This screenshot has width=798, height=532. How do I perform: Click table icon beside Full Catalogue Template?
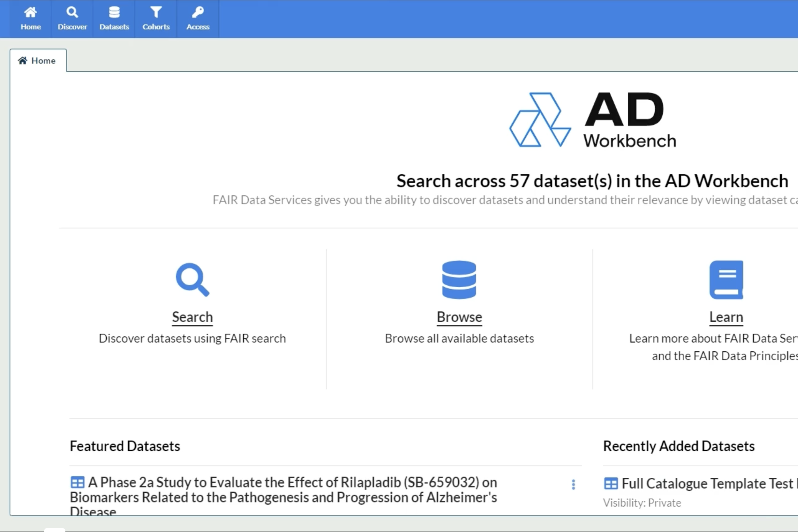point(611,483)
